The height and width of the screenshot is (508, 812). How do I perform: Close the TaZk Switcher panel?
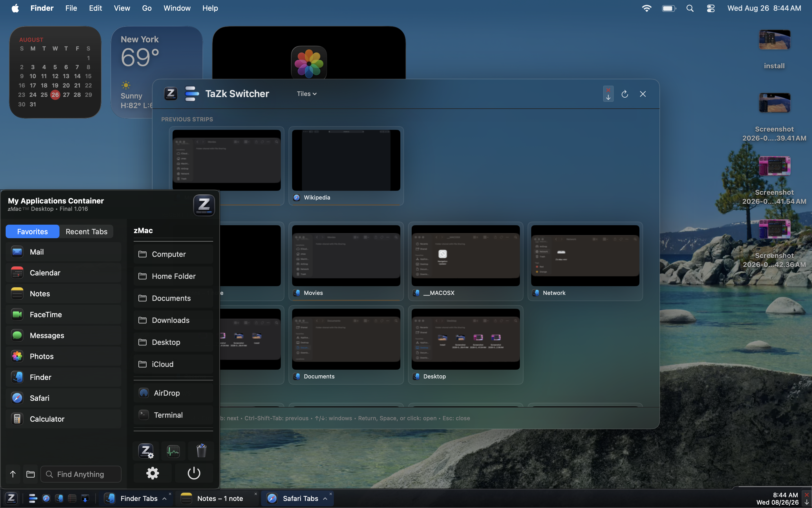(643, 94)
